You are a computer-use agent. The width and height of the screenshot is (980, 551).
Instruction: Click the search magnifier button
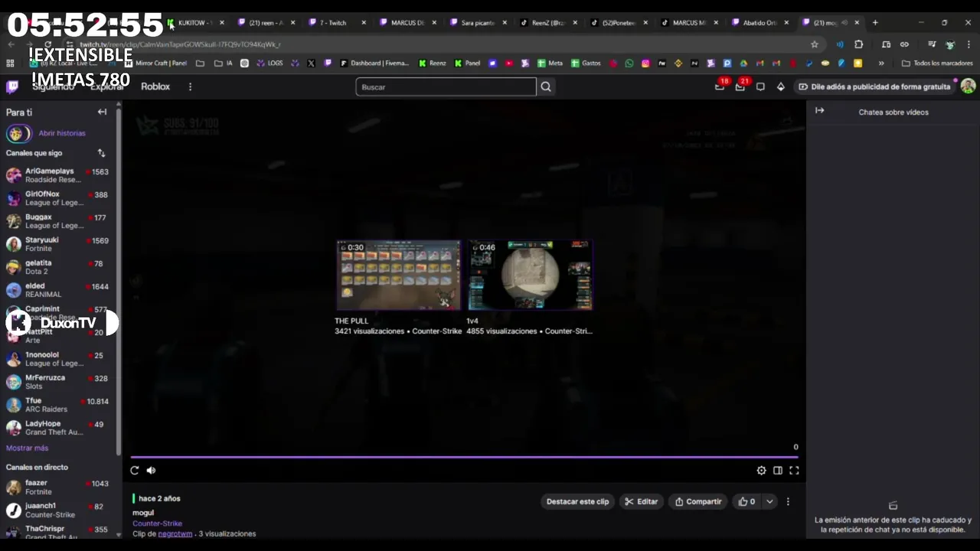(546, 86)
